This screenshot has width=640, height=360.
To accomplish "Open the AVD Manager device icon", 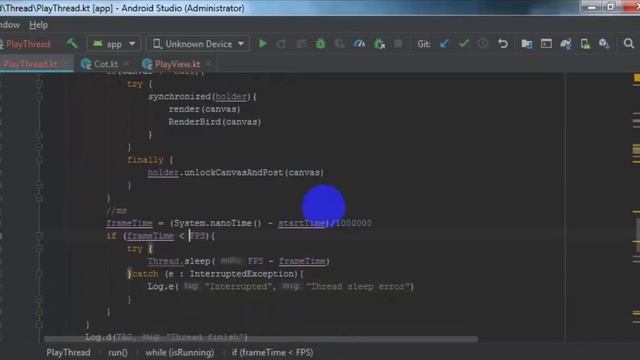I will tap(585, 44).
